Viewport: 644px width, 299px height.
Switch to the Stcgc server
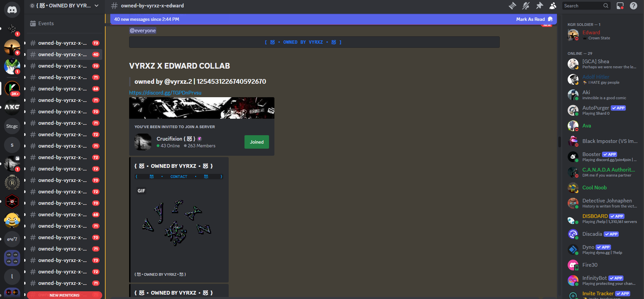(x=12, y=126)
